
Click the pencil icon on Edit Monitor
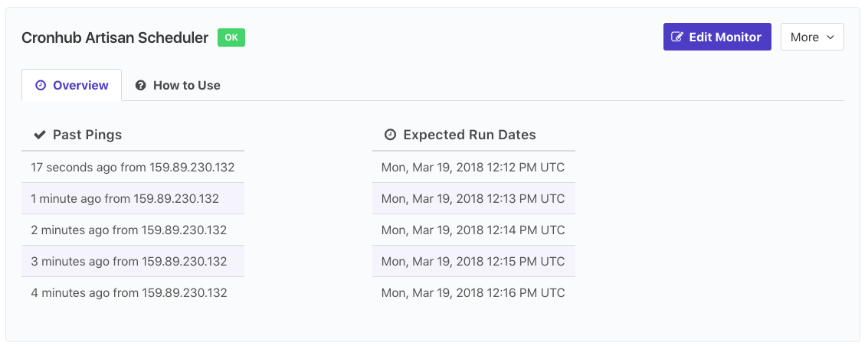[x=677, y=37]
